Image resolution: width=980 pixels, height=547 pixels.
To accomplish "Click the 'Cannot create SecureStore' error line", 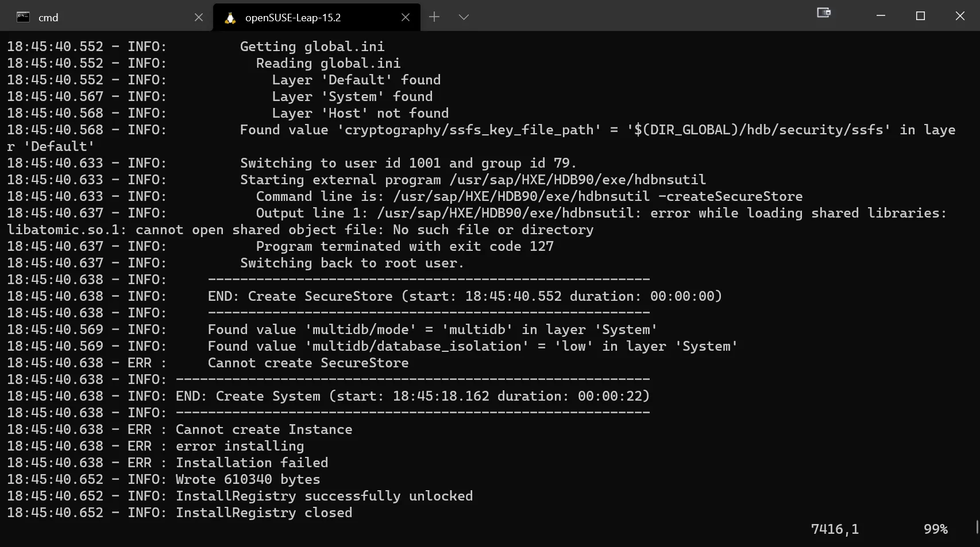I will (308, 363).
